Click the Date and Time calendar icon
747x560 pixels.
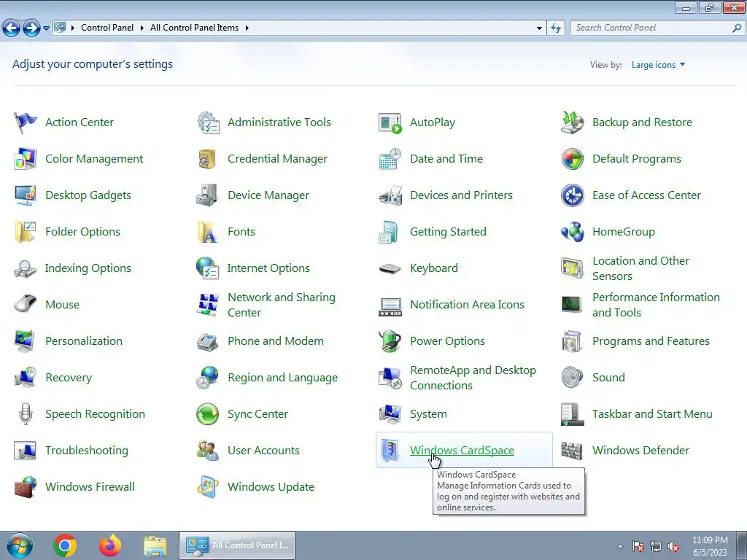pos(390,158)
